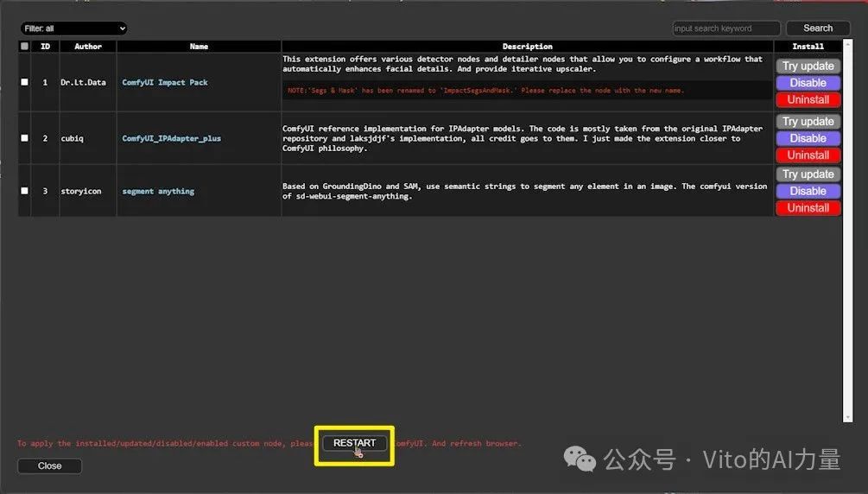Uninstall the ComfyUI_IPAdapter_plus extension
868x494 pixels.
[x=808, y=155]
